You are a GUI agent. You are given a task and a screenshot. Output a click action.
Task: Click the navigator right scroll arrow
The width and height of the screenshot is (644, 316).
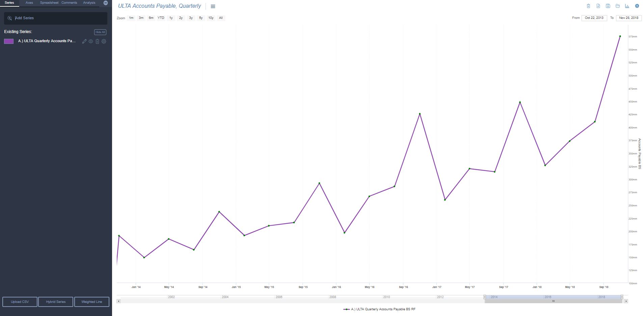click(626, 301)
